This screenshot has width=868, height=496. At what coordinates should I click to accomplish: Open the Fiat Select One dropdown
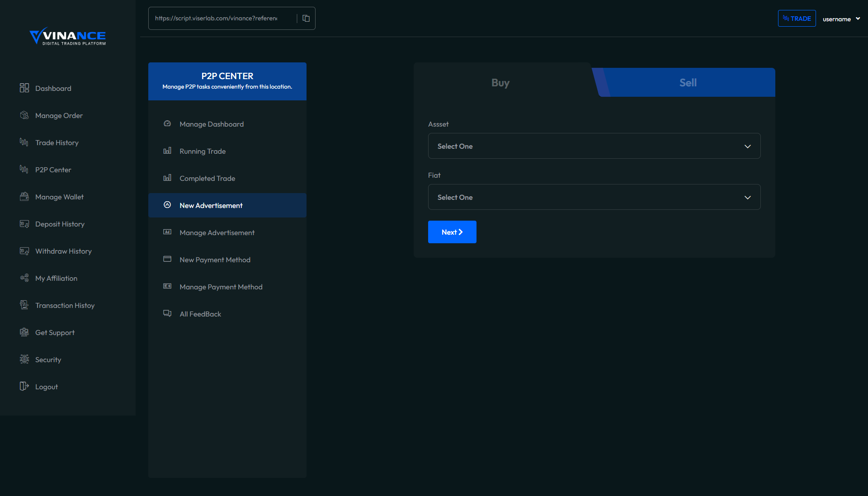594,197
